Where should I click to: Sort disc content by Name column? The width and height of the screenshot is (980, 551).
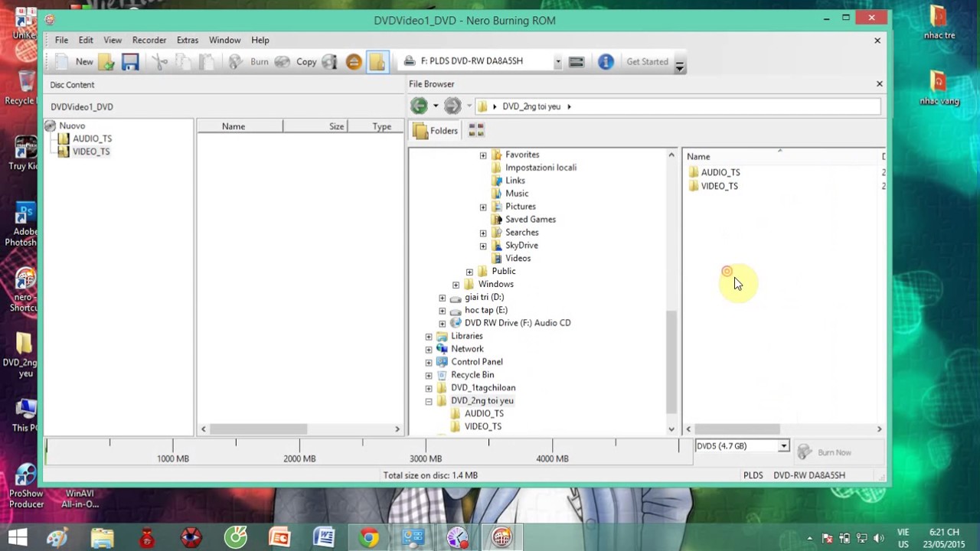click(240, 126)
